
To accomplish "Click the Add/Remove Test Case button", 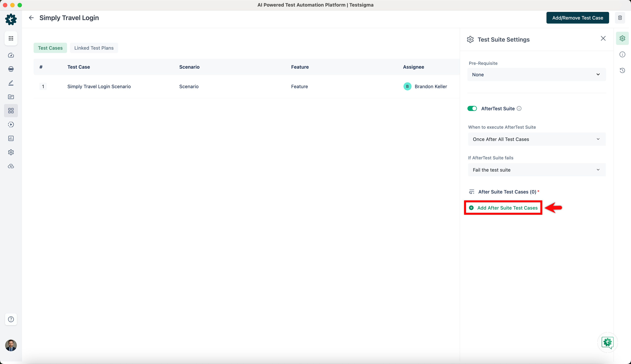I will click(x=578, y=18).
